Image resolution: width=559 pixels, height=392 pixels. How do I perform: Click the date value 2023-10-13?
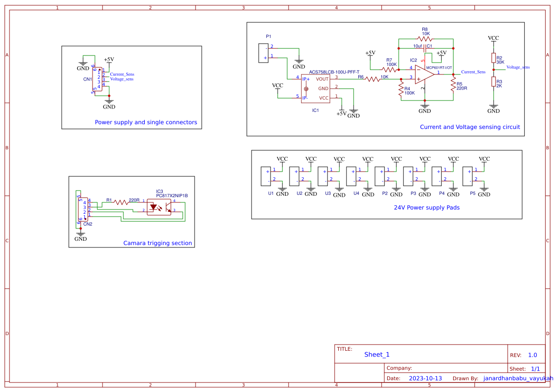point(425,378)
